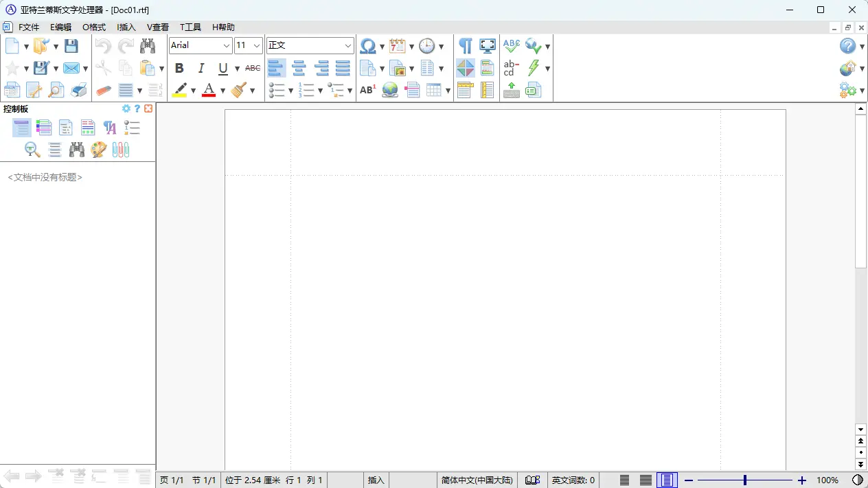
Task: Click the green lightning bolt icon
Action: coord(534,68)
